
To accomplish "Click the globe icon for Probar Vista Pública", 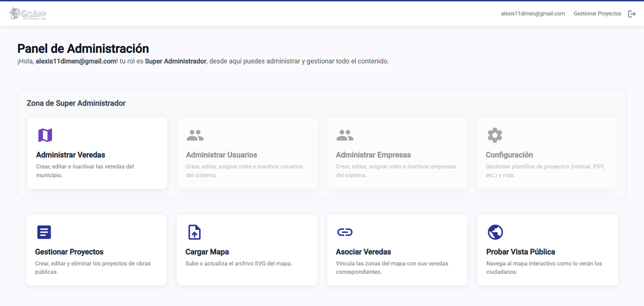I will click(x=495, y=232).
